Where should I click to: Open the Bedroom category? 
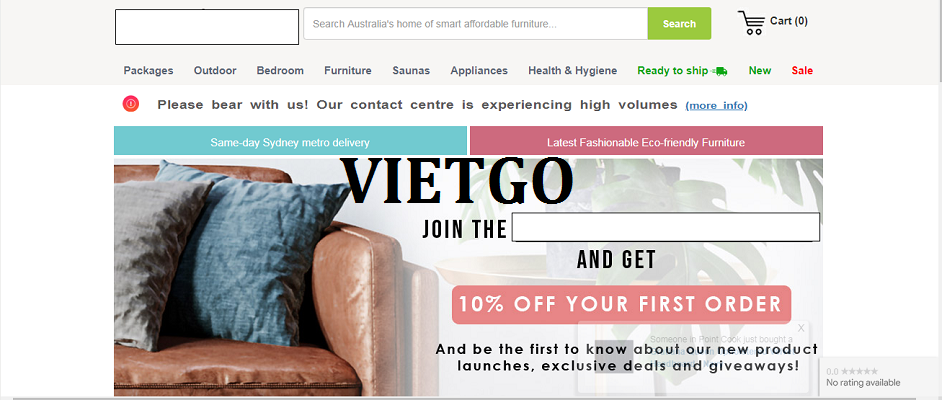280,70
